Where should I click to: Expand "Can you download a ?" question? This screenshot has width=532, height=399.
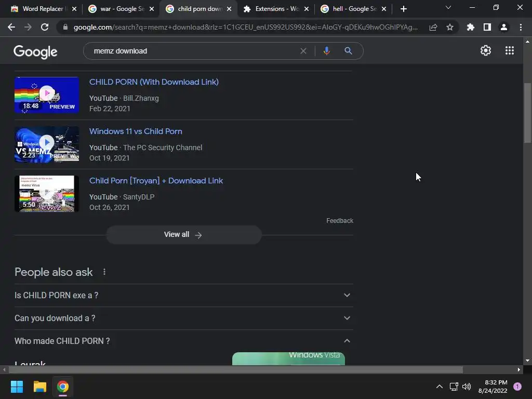(x=183, y=318)
